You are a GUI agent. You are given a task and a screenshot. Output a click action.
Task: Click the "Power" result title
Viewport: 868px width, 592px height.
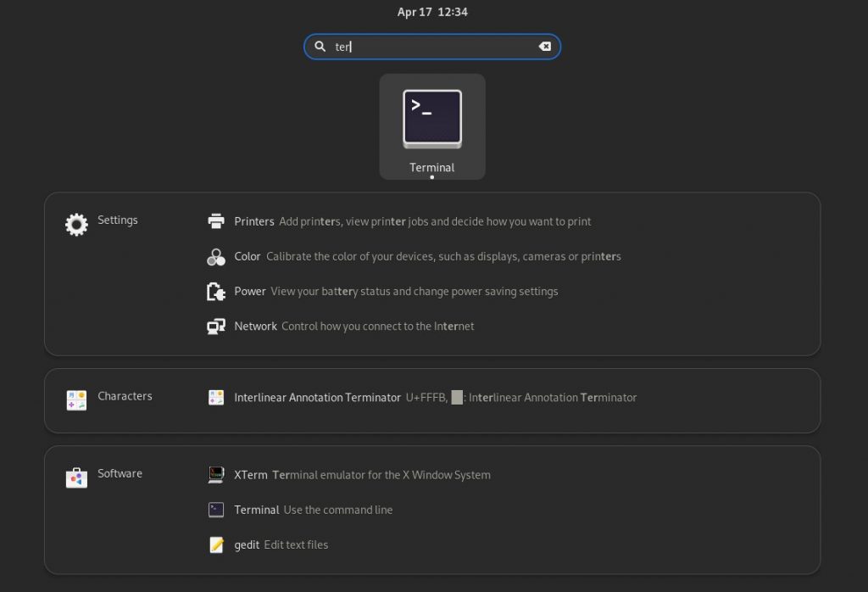250,291
